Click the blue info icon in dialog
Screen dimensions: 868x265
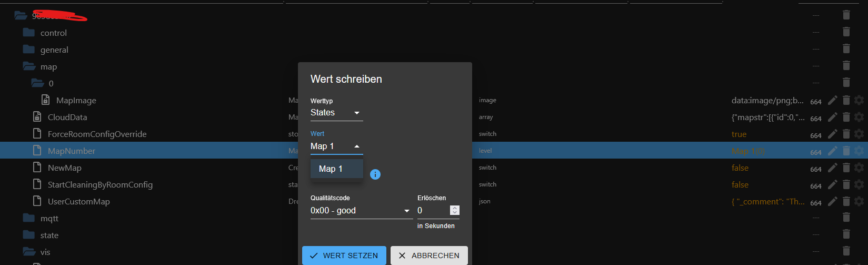375,174
